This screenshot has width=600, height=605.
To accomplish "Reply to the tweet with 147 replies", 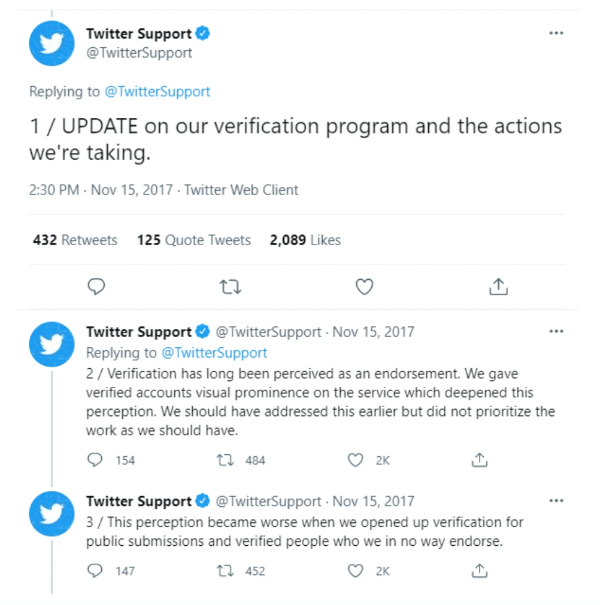I will (95, 571).
